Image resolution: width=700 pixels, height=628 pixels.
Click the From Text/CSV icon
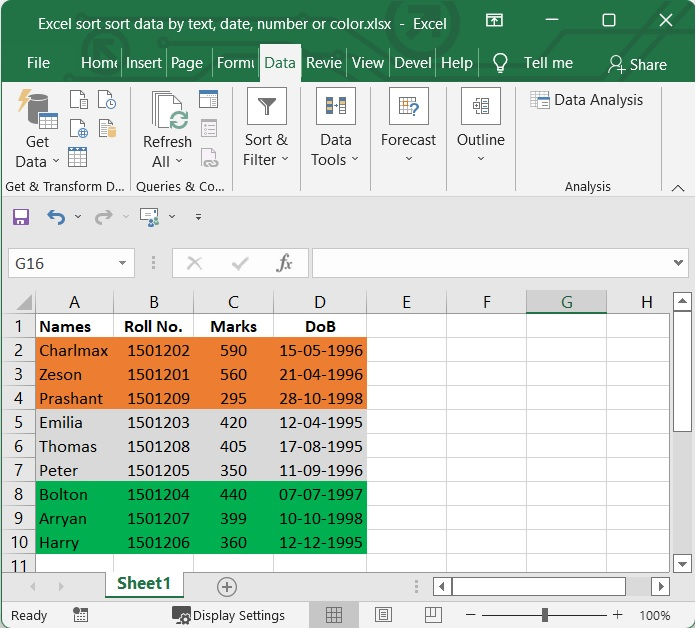78,100
